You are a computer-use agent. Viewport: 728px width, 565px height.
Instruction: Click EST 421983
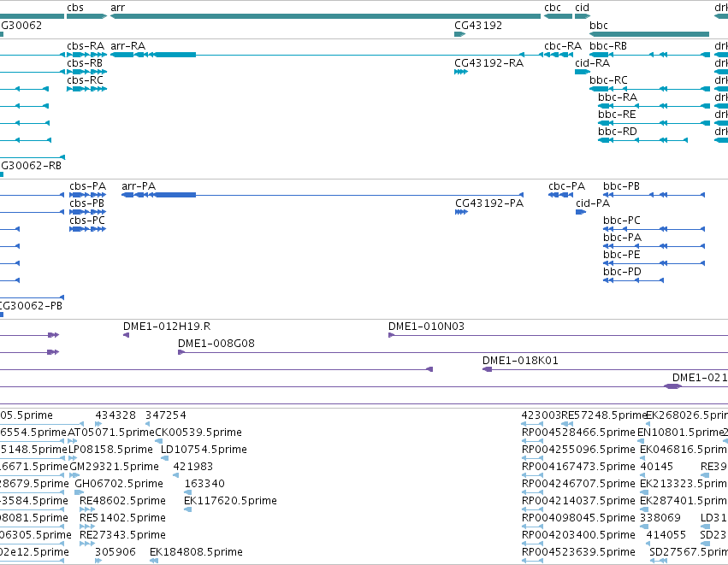point(193,467)
